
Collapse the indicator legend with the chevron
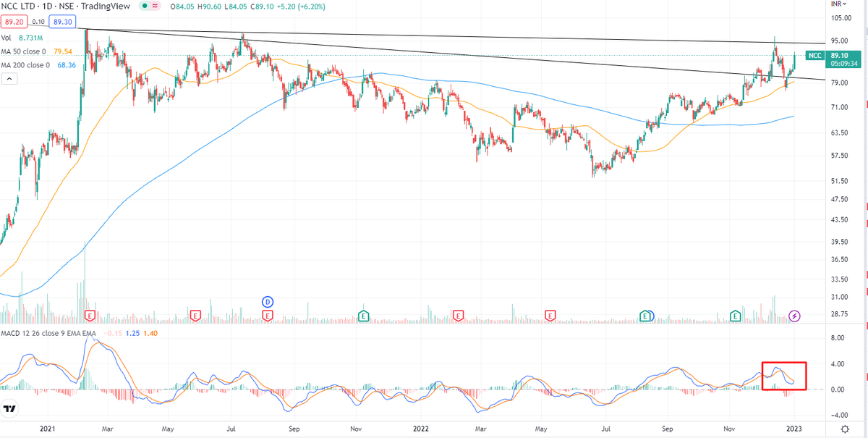pos(10,79)
